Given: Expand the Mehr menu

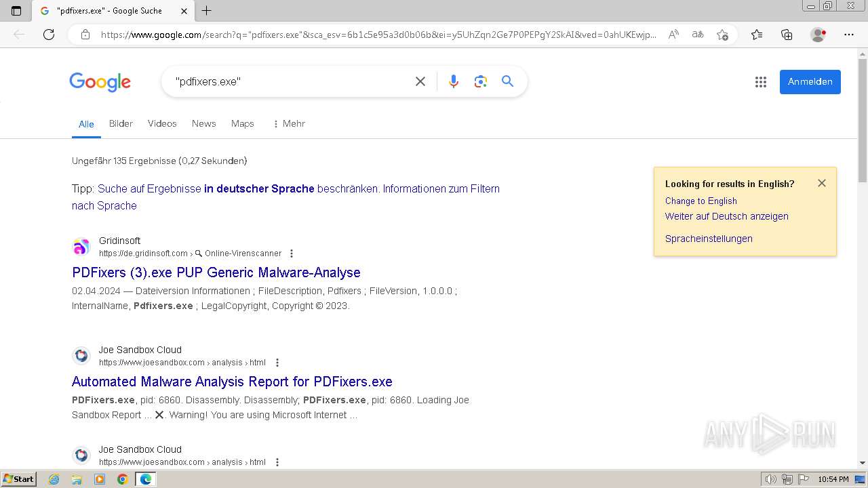Looking at the screenshot, I should (289, 123).
